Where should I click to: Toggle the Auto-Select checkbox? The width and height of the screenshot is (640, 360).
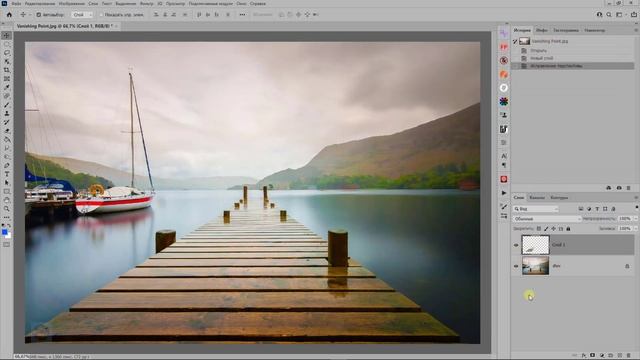point(38,15)
